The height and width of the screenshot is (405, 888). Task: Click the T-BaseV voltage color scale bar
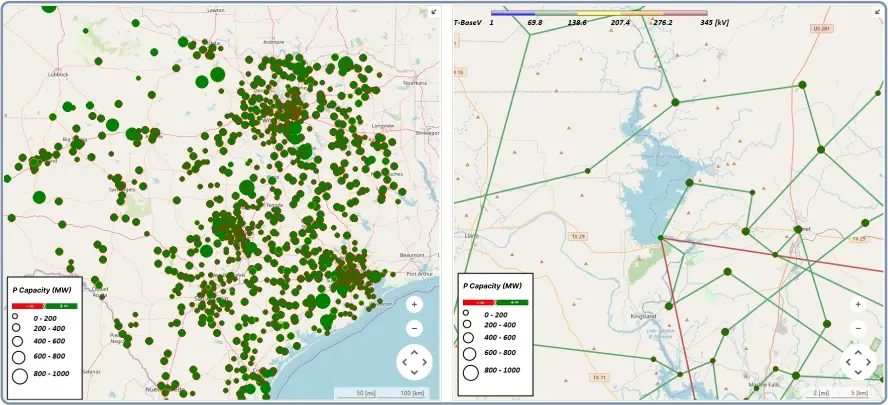tap(598, 13)
